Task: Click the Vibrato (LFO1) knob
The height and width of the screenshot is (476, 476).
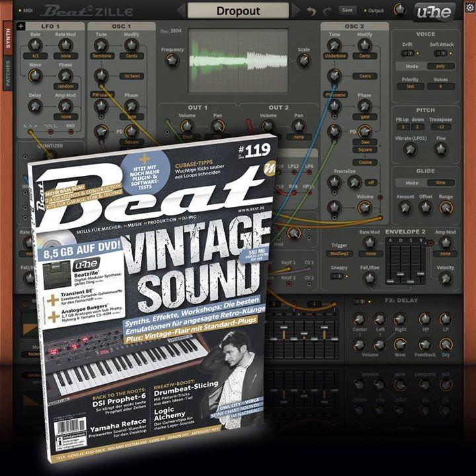Action: [x=410, y=149]
